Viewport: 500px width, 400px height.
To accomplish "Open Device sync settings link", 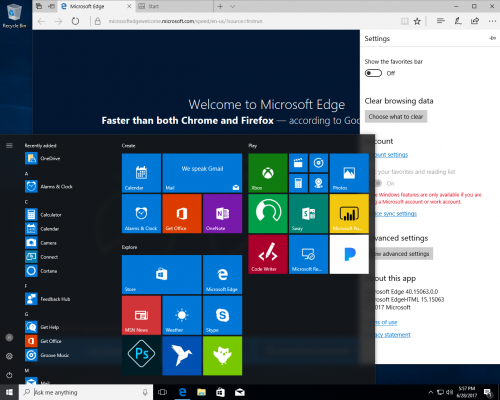I will [x=396, y=214].
